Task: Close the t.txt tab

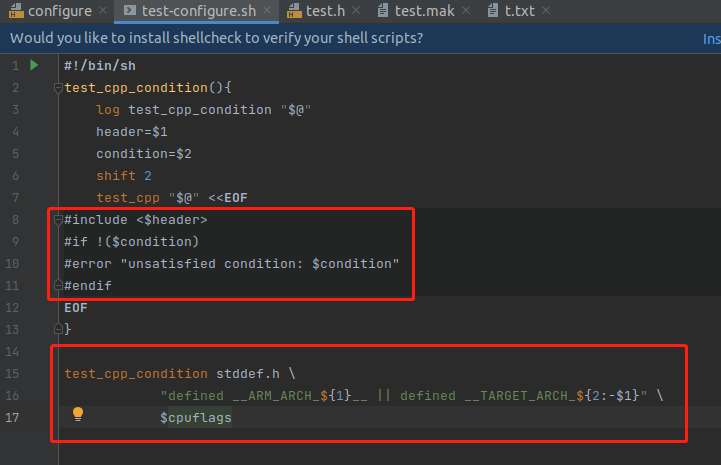Action: coord(546,10)
